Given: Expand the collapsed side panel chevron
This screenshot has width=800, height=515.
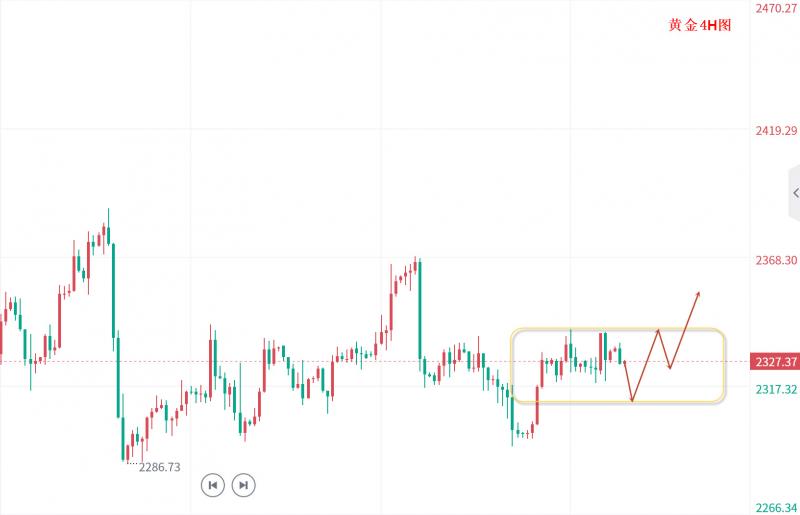Looking at the screenshot, I should click(795, 192).
